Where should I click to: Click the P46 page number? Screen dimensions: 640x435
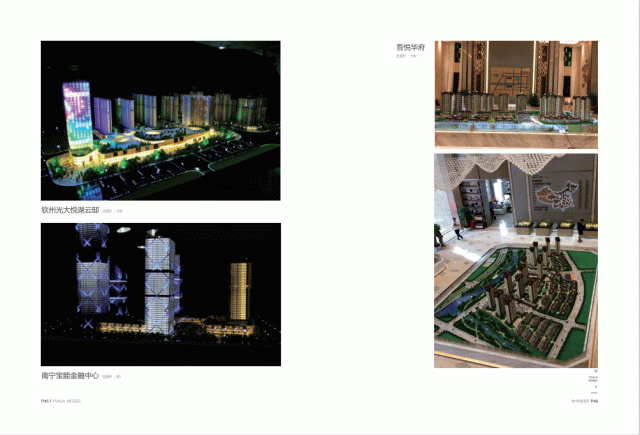tap(594, 401)
